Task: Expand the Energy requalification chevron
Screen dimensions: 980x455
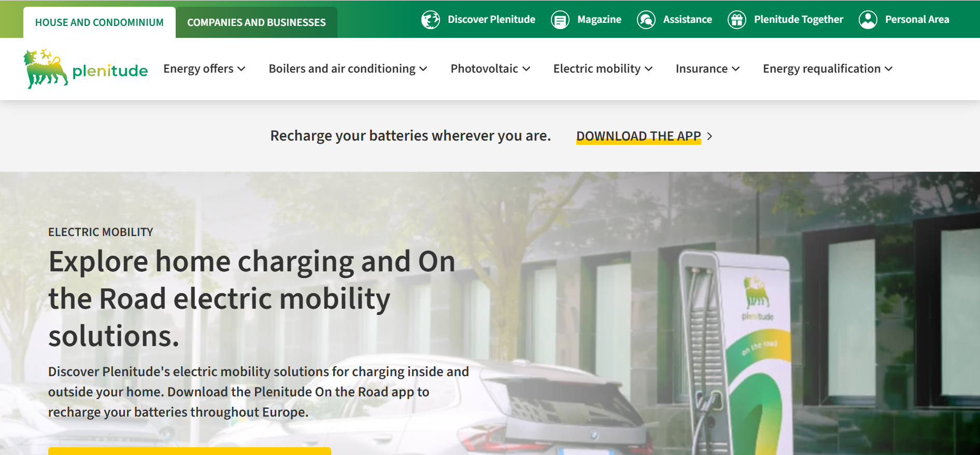Action: tap(888, 69)
